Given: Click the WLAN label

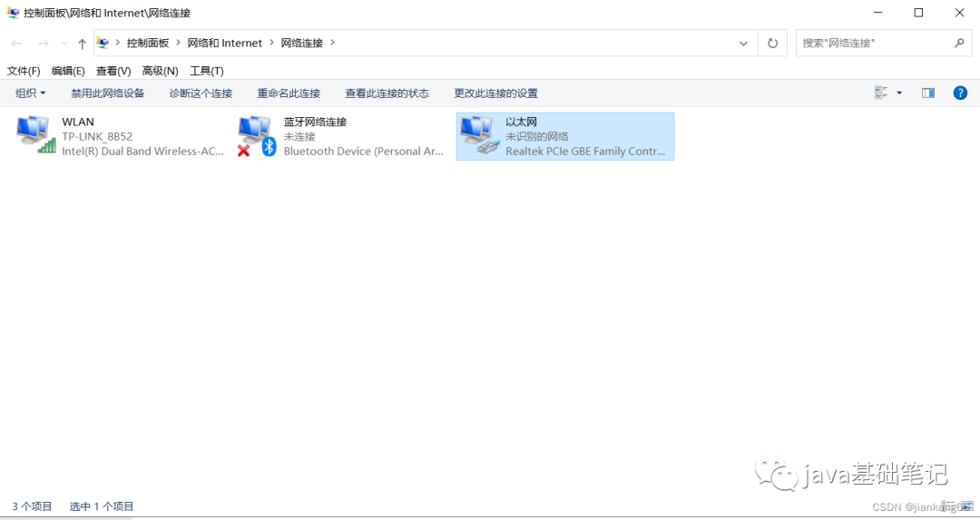Looking at the screenshot, I should 78,122.
